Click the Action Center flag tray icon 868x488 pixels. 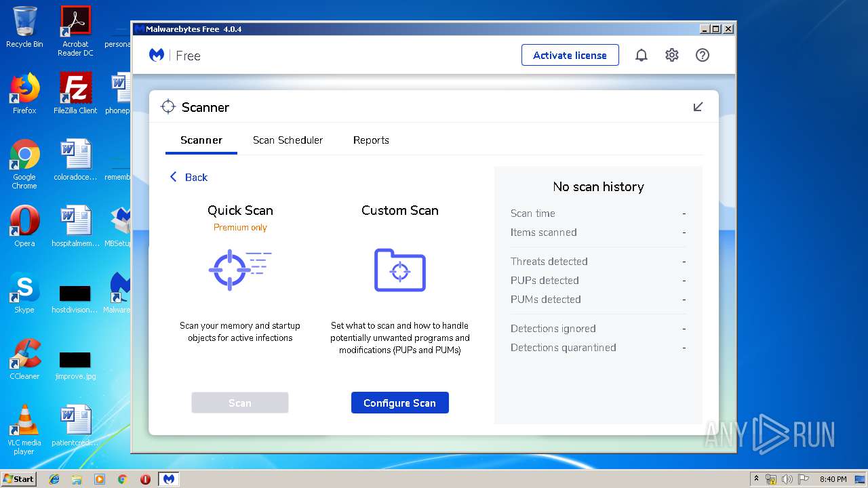[x=802, y=479]
